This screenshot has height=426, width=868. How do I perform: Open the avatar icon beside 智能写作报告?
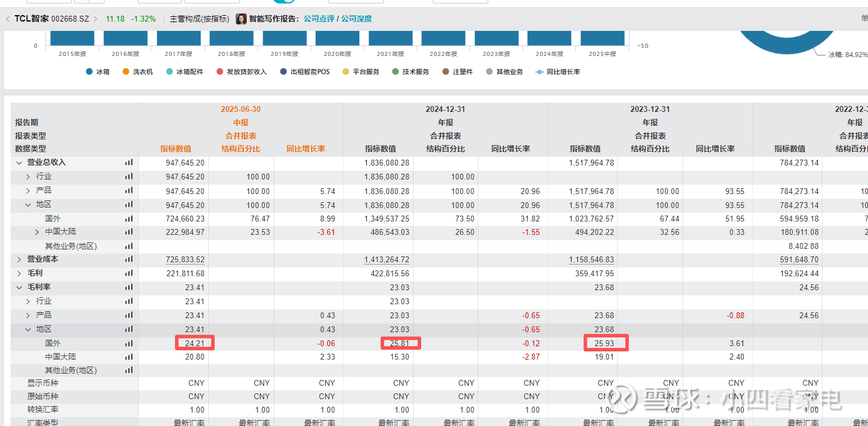(x=241, y=19)
